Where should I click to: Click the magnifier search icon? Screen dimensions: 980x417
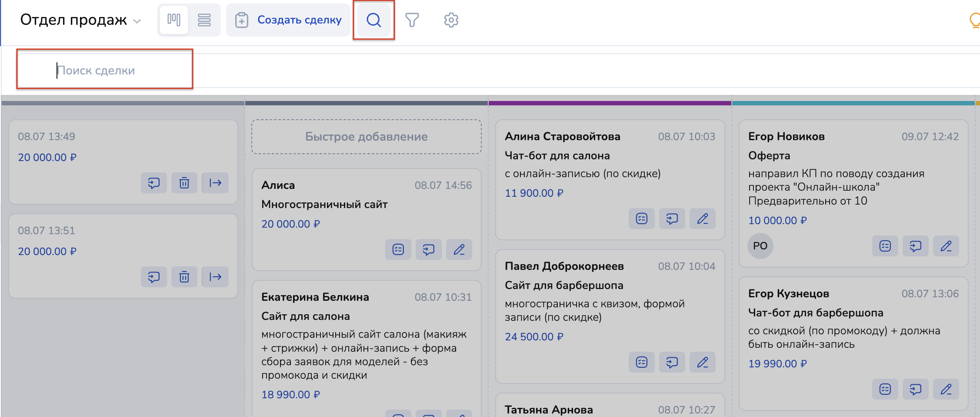coord(373,20)
